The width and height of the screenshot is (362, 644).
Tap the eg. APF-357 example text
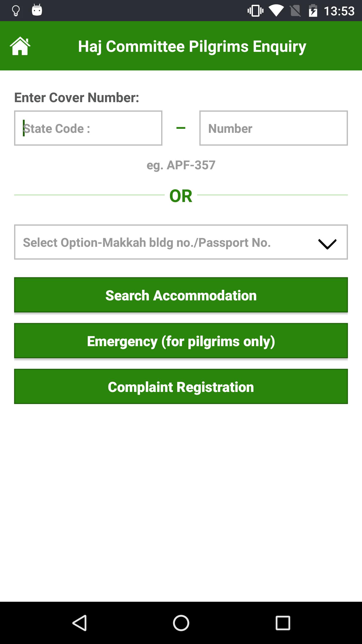tap(181, 165)
